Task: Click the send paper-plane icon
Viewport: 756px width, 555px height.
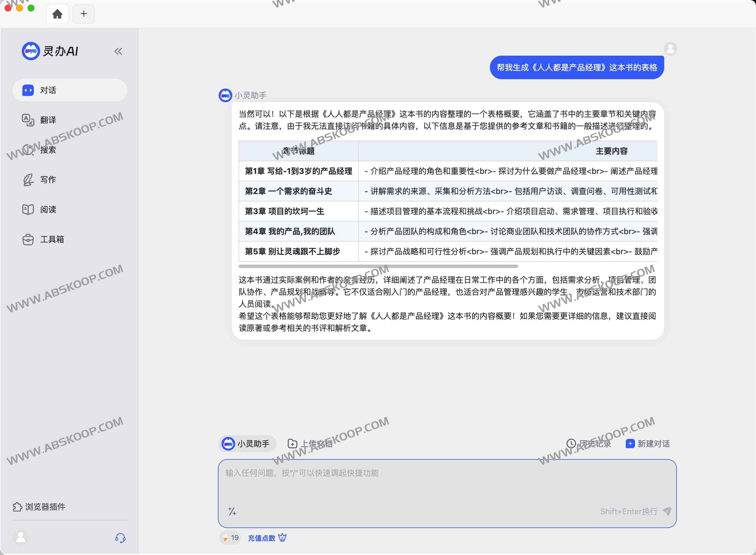Action: tap(667, 511)
